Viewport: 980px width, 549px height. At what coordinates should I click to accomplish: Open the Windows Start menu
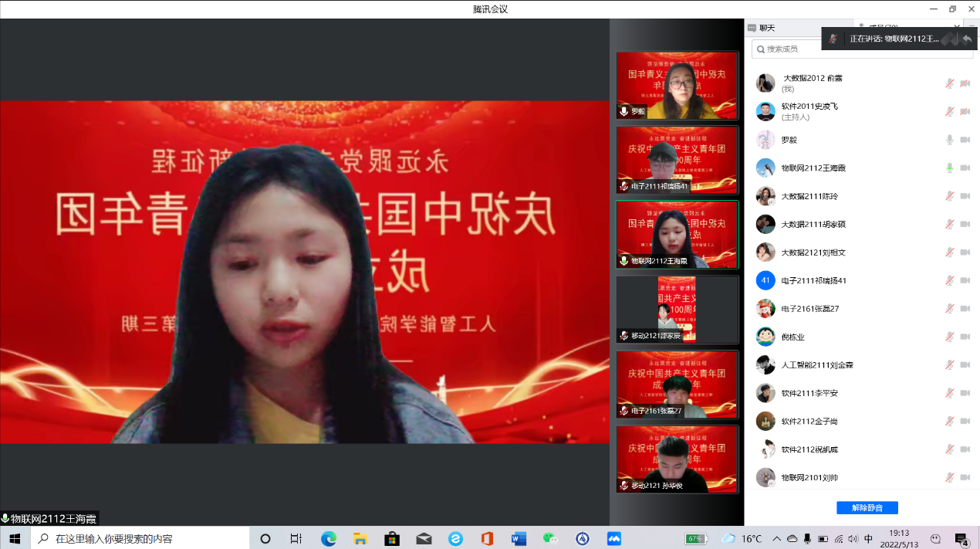tap(14, 538)
